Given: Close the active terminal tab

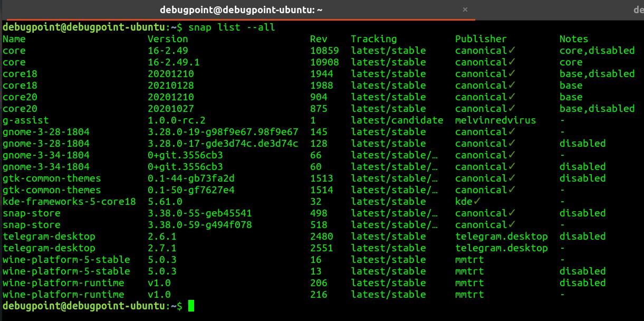Looking at the screenshot, I should pos(465,10).
